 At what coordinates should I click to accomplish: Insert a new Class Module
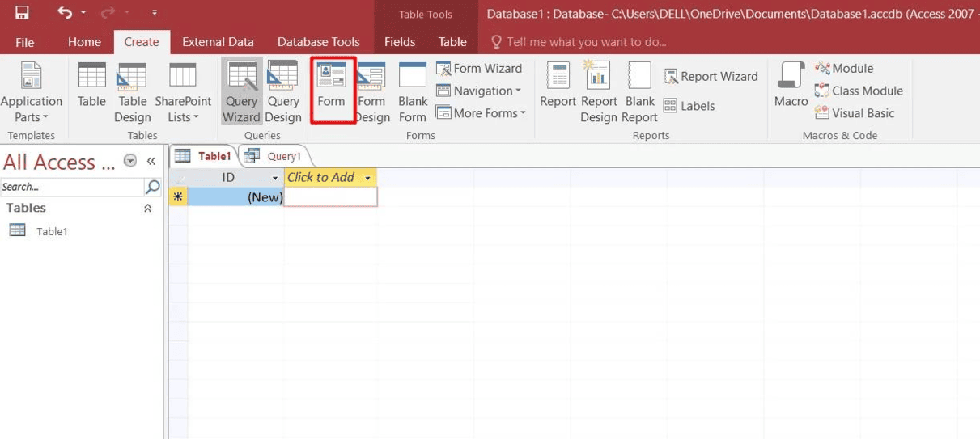(x=859, y=91)
